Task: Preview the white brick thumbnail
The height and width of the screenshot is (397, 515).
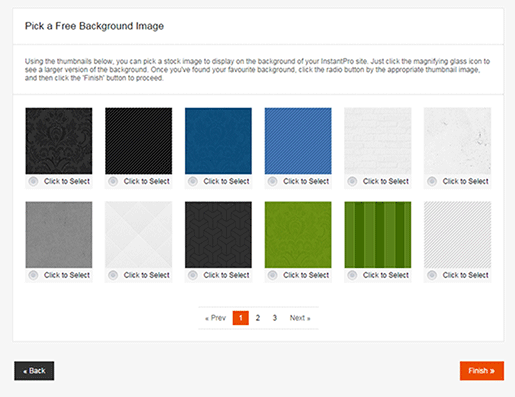Action: [378, 141]
